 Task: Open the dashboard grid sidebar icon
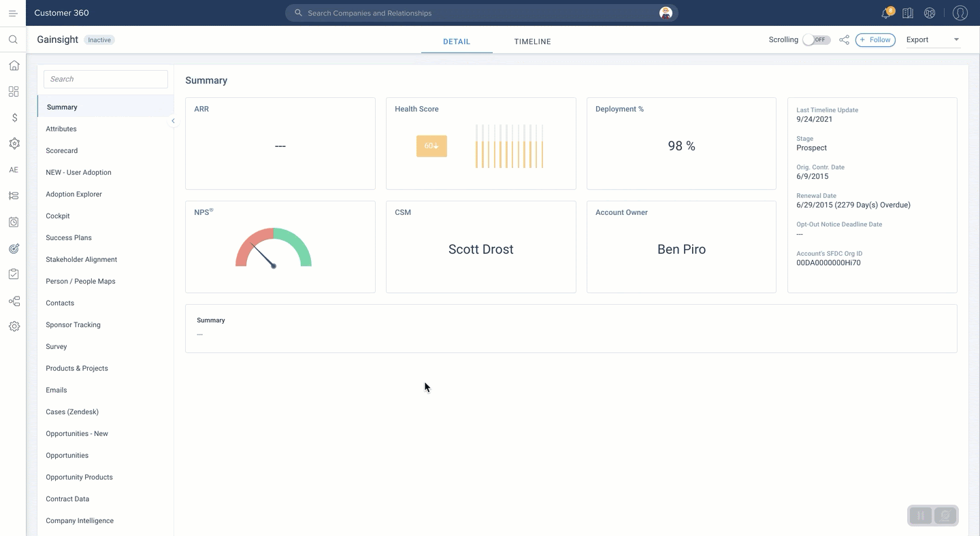14,92
